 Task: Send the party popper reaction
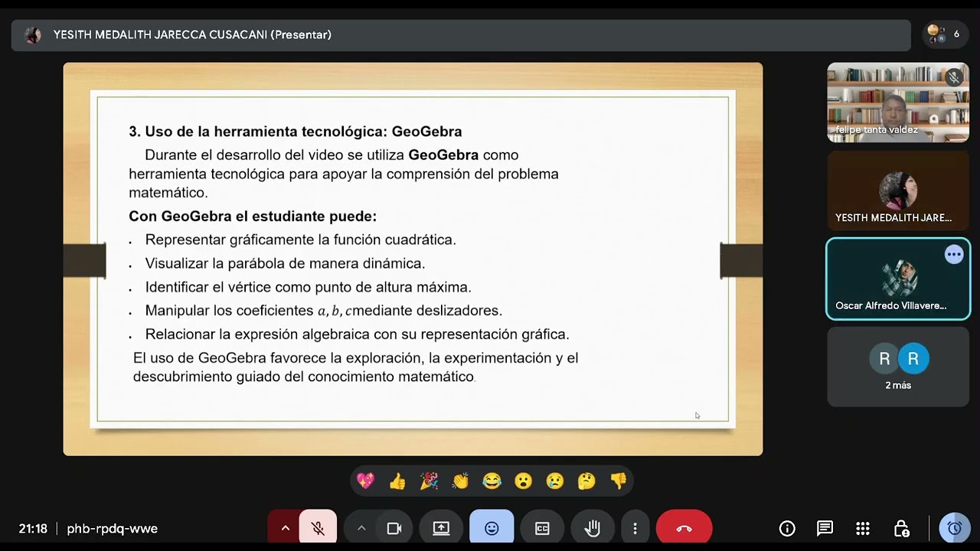pos(429,481)
